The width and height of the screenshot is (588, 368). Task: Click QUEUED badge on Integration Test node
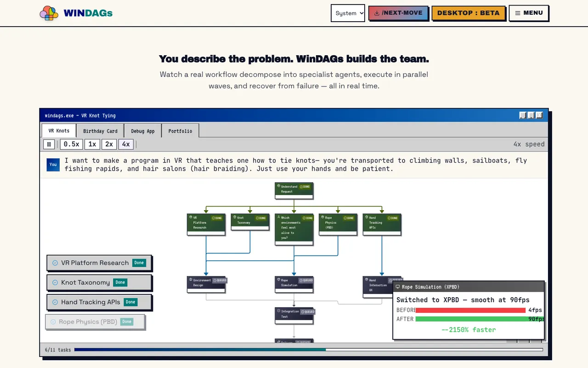point(308,311)
